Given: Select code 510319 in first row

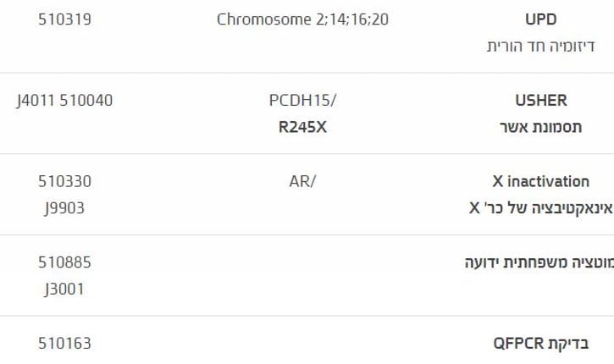Looking at the screenshot, I should pyautogui.click(x=64, y=19).
